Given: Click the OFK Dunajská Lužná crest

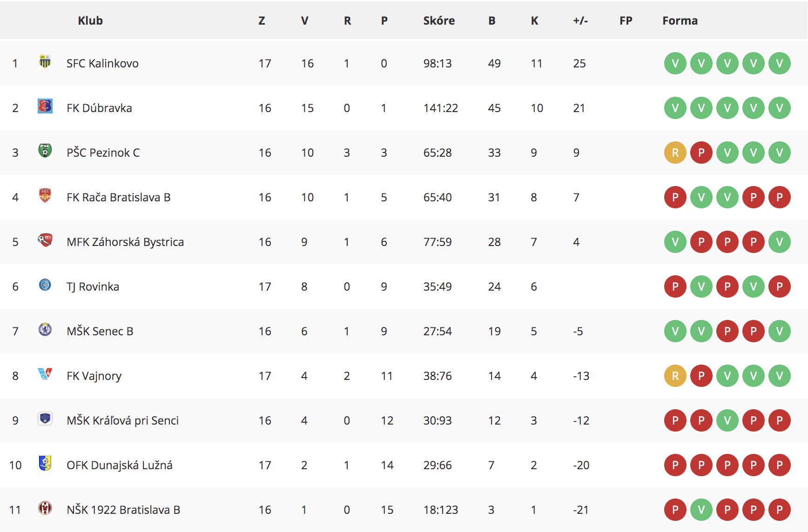Looking at the screenshot, I should tap(45, 464).
